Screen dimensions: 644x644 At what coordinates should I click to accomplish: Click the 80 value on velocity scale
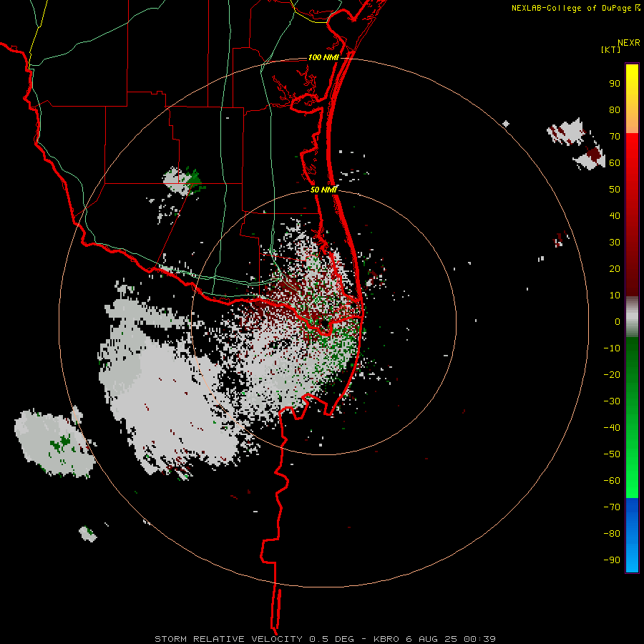pos(615,109)
